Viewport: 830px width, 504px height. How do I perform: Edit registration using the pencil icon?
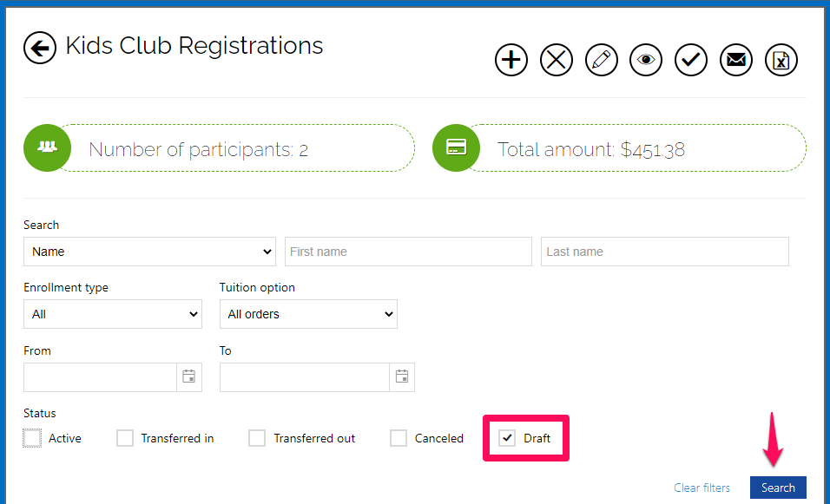coord(602,60)
